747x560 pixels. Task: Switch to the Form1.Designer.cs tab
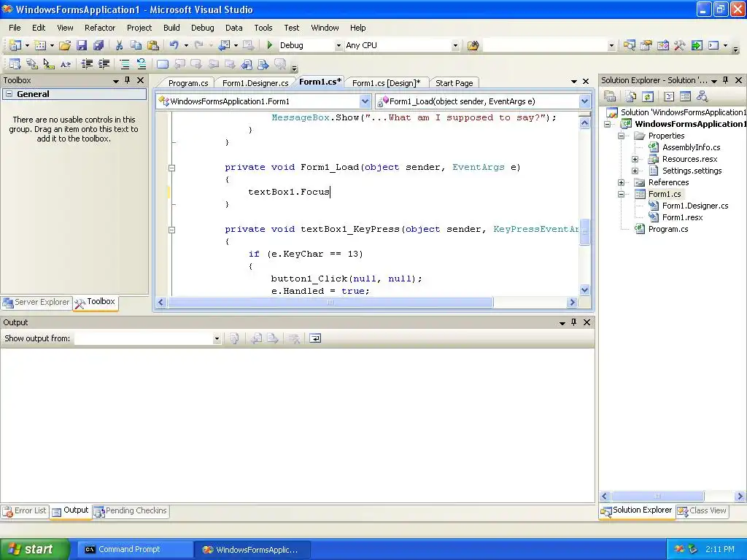(x=255, y=83)
